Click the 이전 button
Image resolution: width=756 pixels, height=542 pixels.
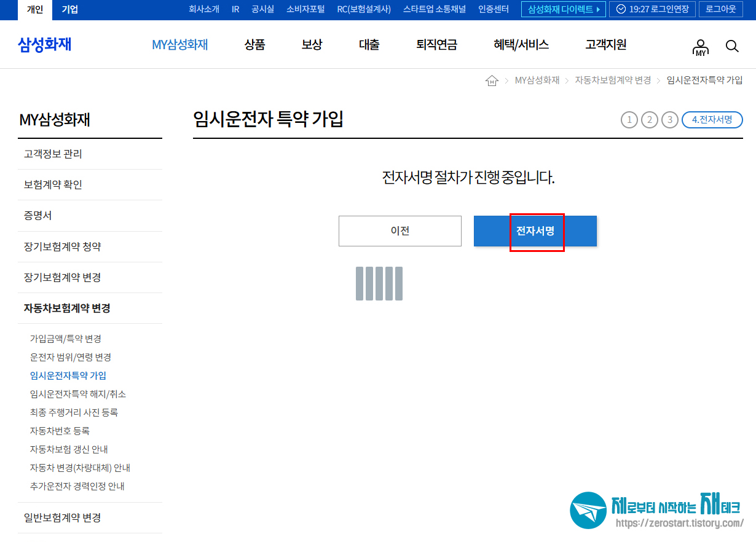pos(400,231)
